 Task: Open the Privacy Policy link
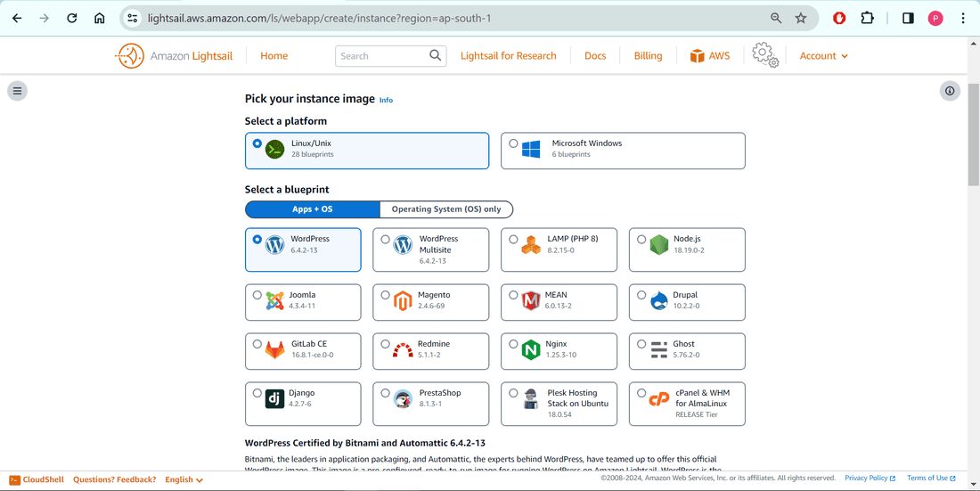(870, 478)
